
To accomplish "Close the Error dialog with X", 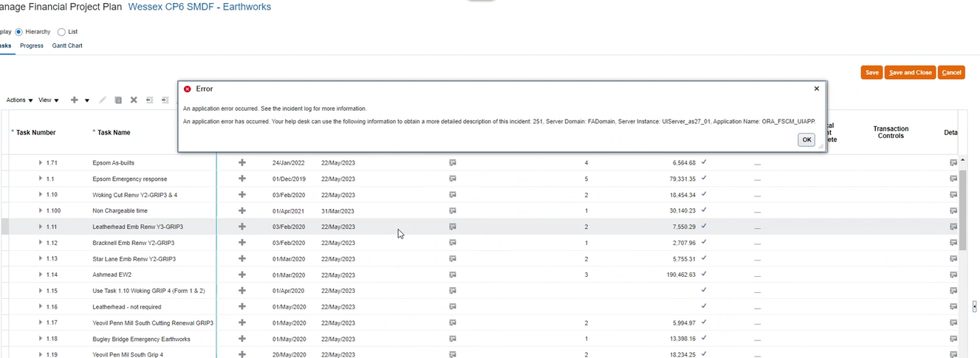I will pyautogui.click(x=816, y=89).
